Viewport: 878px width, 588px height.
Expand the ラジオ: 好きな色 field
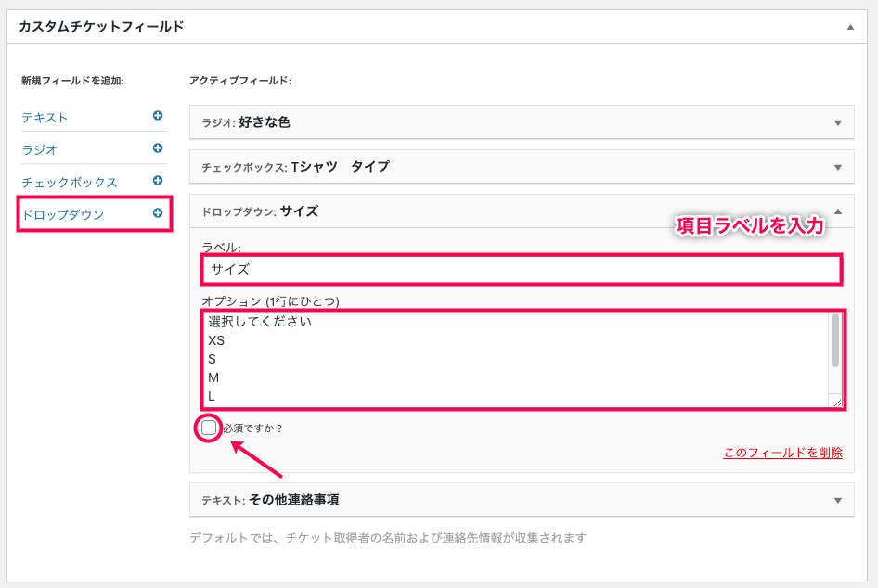(x=838, y=123)
